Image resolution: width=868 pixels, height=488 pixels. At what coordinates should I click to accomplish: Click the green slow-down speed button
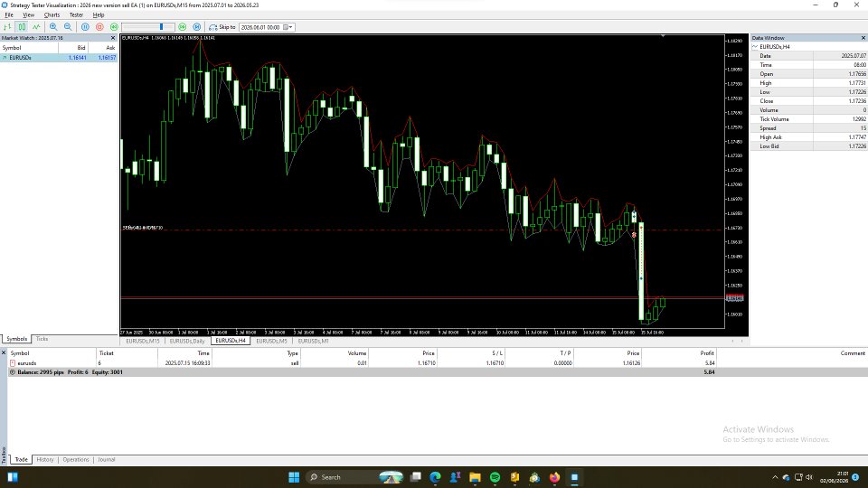coord(114,26)
